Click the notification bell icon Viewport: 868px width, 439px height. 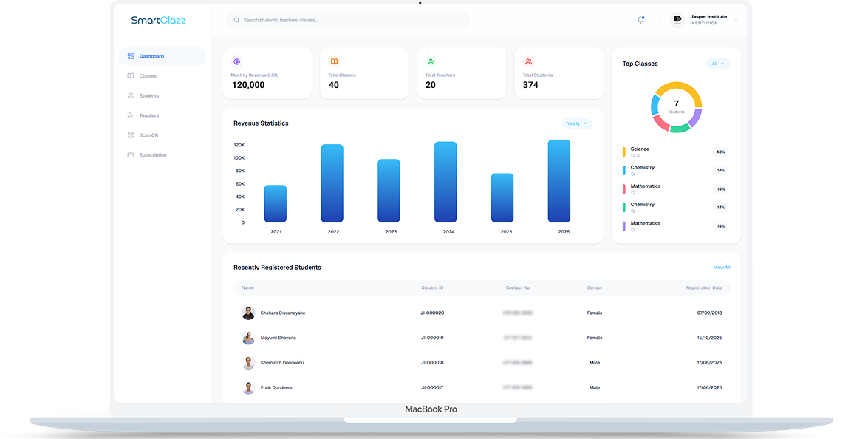(x=640, y=20)
